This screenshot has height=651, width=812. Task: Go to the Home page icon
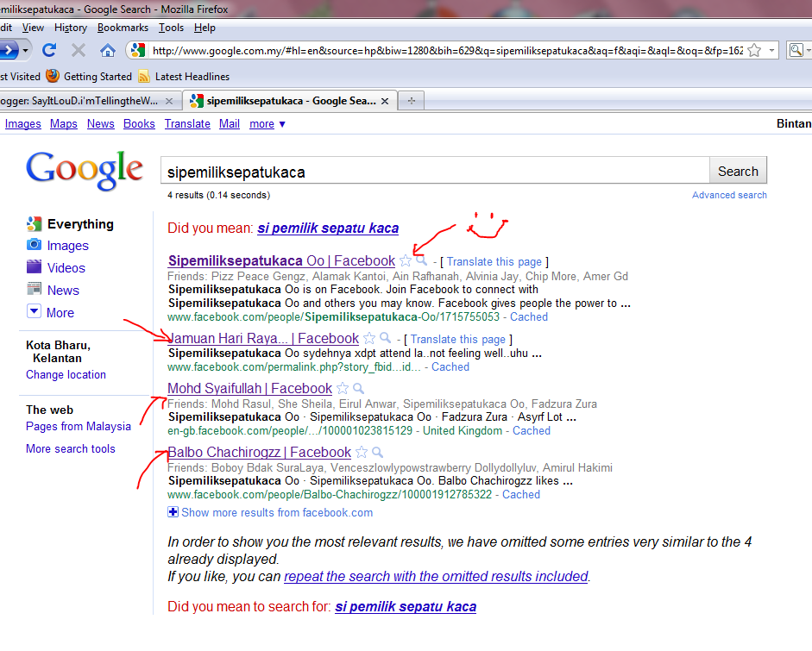(108, 50)
